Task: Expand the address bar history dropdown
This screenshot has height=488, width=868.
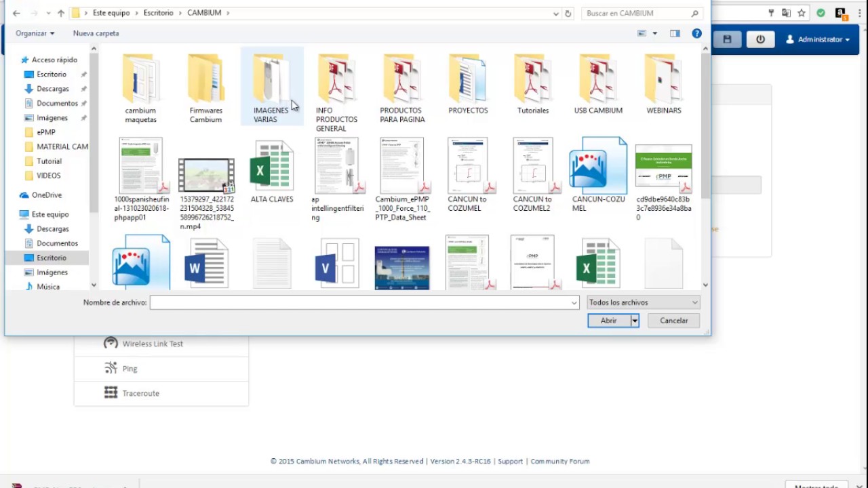Action: tap(556, 14)
